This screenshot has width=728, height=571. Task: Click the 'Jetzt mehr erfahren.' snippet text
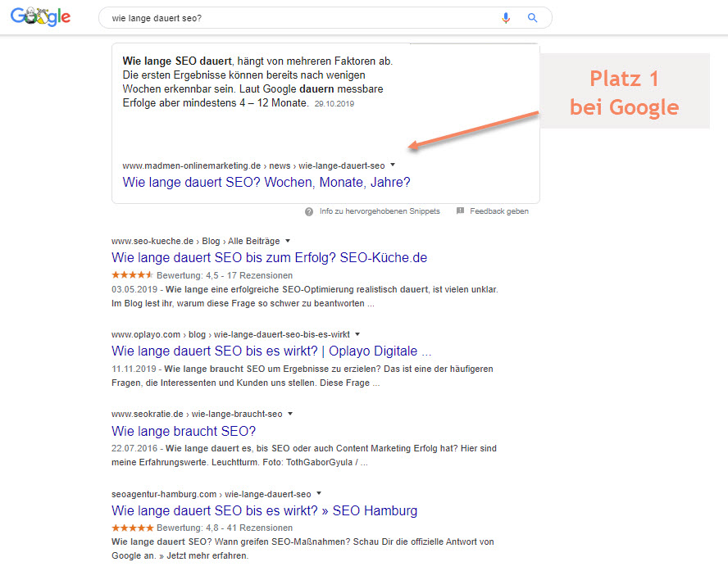[x=207, y=555]
